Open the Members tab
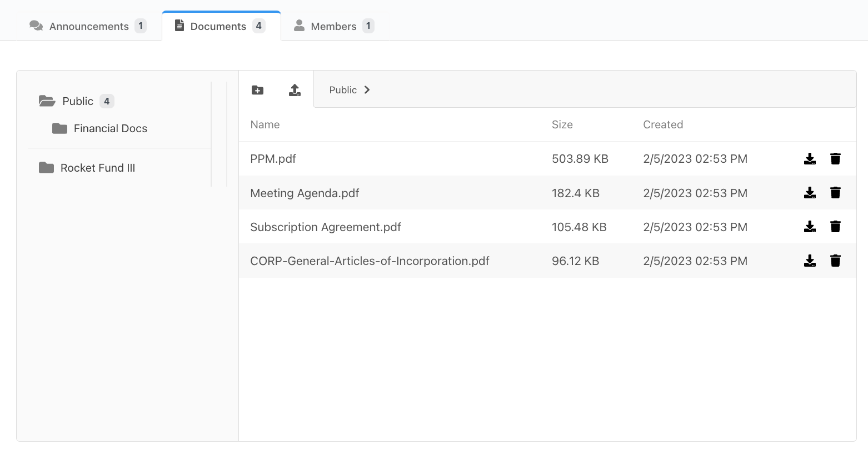Viewport: 868px width, 450px height. click(x=334, y=26)
